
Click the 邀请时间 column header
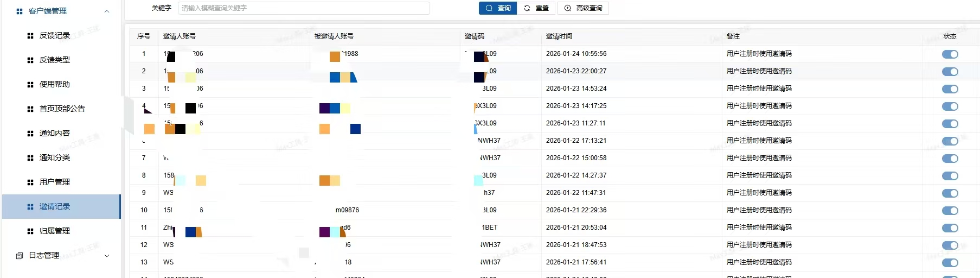(x=559, y=36)
